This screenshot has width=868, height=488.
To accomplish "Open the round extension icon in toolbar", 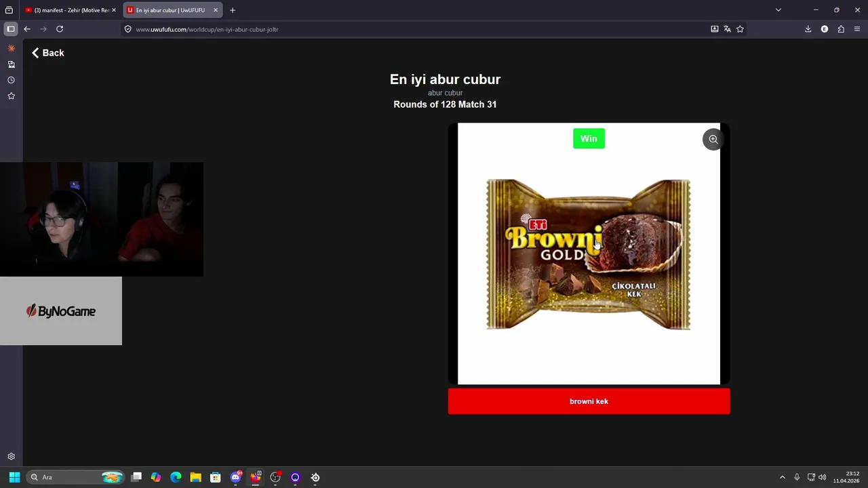I will [x=825, y=29].
